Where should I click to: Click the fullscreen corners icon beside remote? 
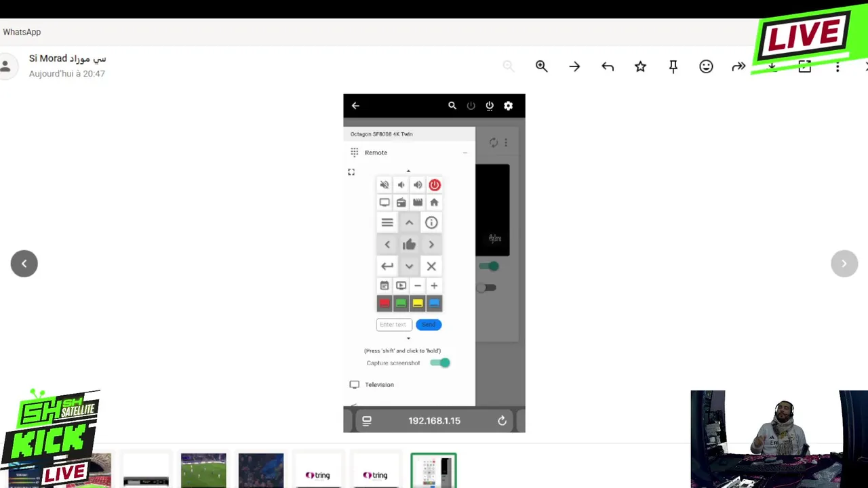[351, 172]
